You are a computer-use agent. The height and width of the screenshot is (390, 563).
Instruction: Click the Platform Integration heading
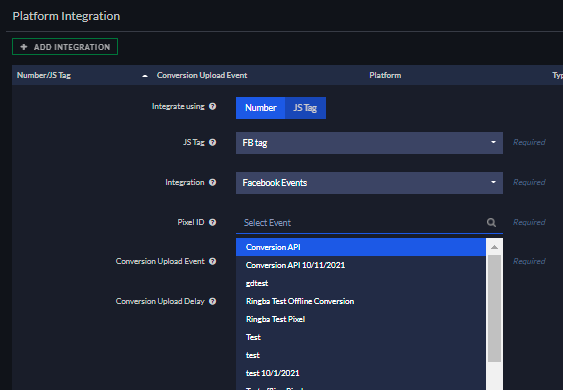pyautogui.click(x=66, y=16)
